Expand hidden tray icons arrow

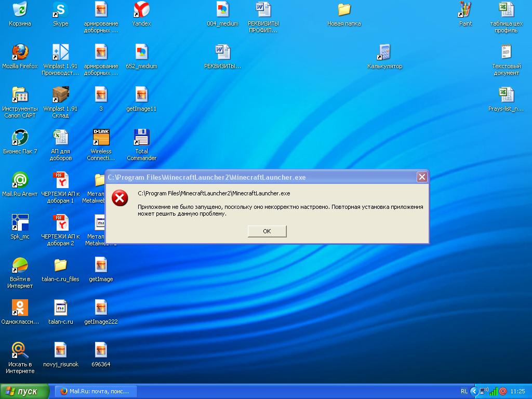point(474,391)
